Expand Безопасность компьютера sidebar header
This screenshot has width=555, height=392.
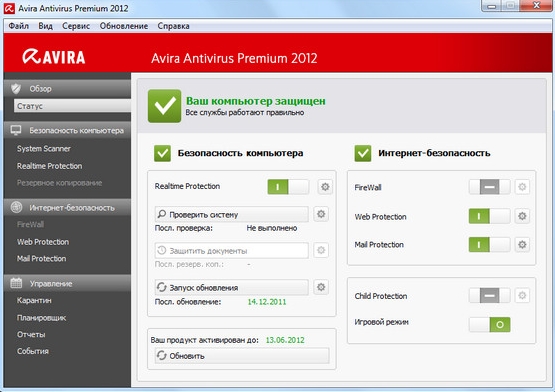point(67,131)
